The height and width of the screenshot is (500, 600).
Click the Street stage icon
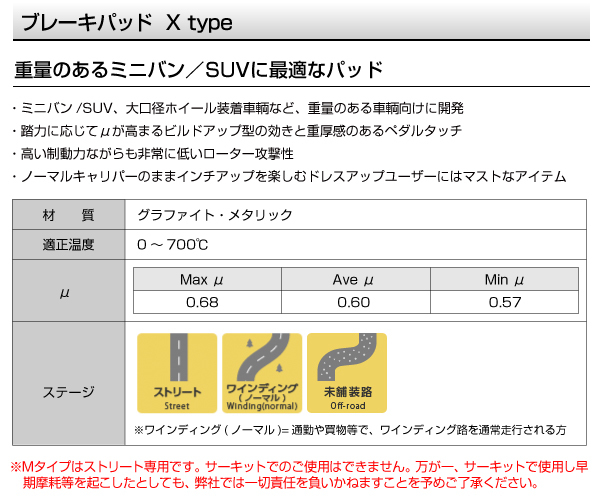point(177,373)
